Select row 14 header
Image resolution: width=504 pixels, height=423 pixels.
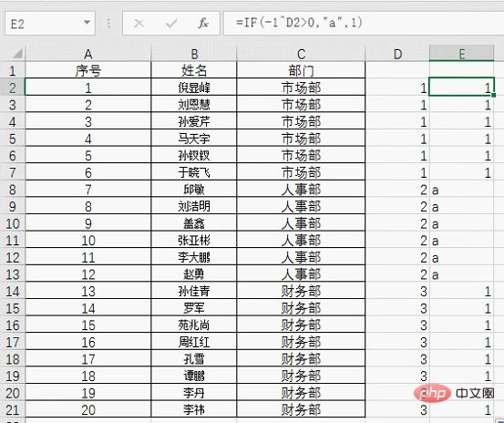point(12,291)
